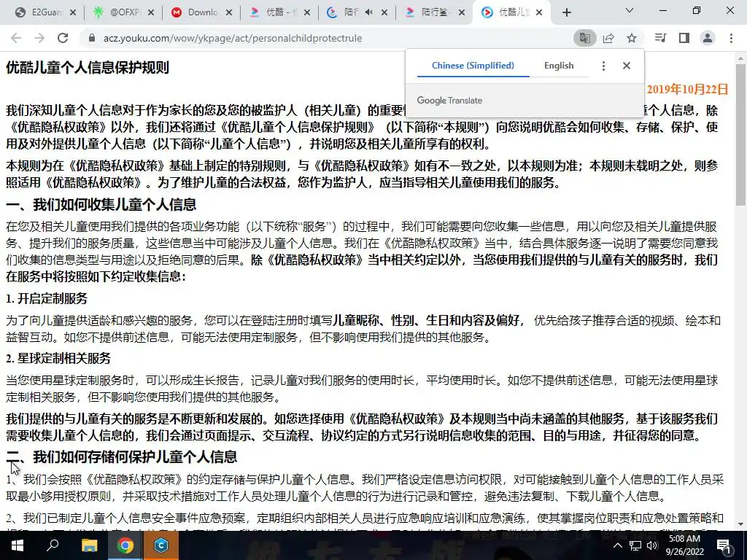Click the date 2019年10月22日

point(687,89)
